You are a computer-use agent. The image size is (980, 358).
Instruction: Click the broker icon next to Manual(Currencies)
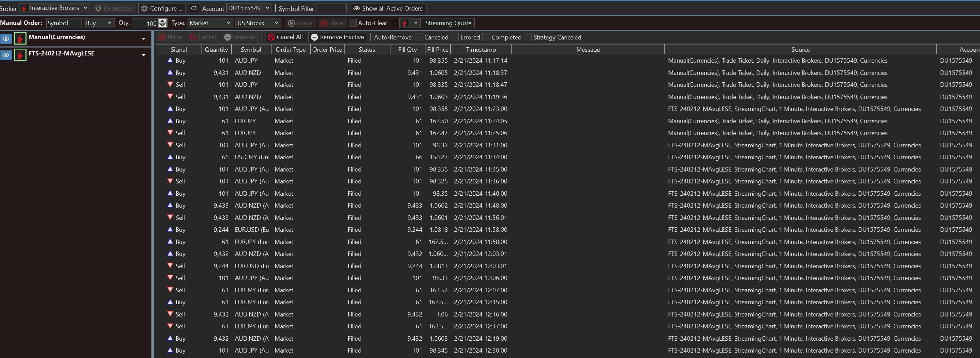20,38
